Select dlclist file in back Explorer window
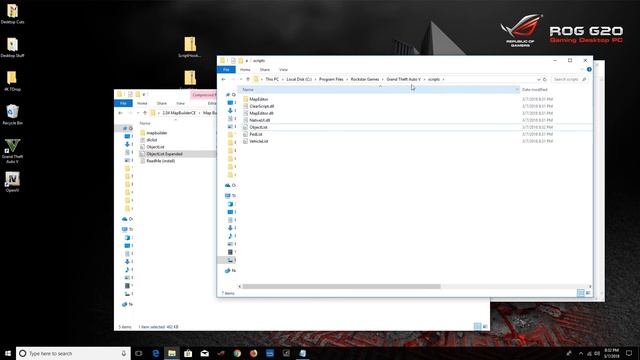Viewport: 640px width, 360px height. pos(152,140)
